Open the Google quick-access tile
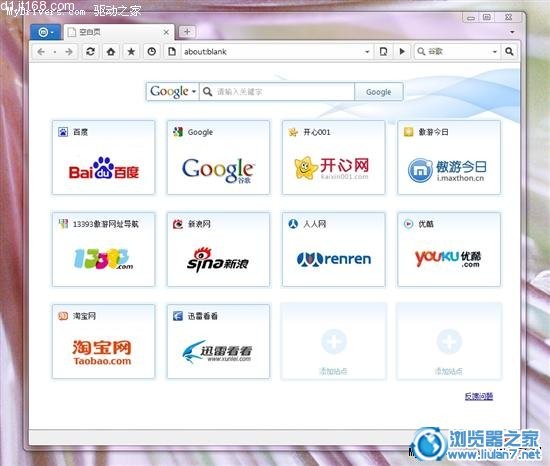The image size is (550, 466). point(219,157)
